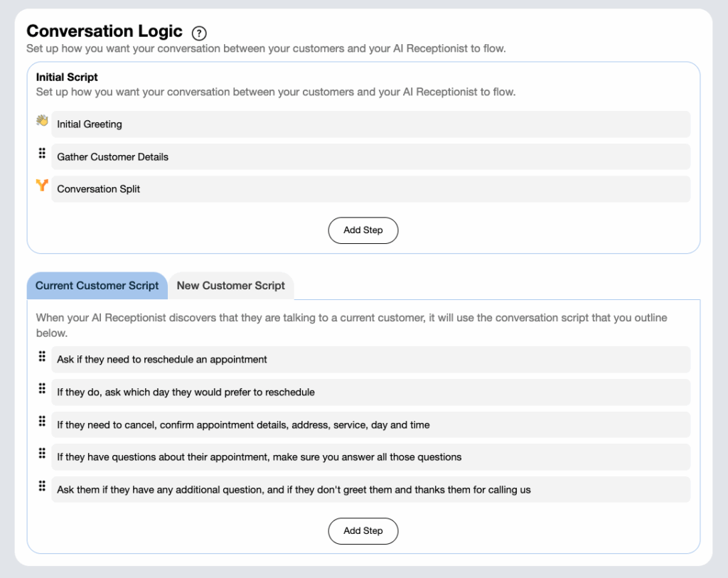Open the Conversation Split step
728x578 pixels.
[x=370, y=189]
